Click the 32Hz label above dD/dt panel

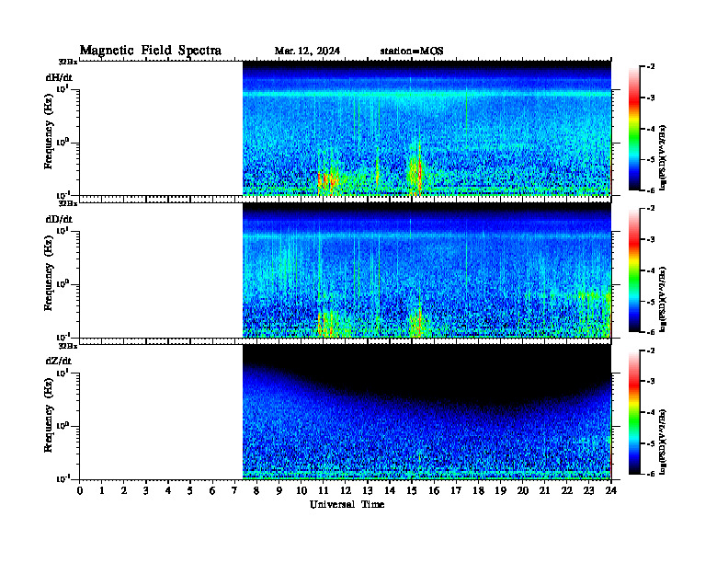tap(68, 203)
